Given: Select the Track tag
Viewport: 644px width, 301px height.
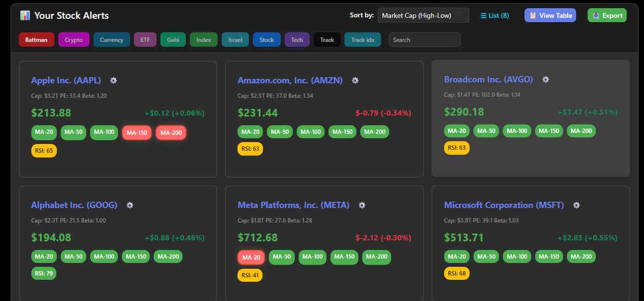Looking at the screenshot, I should tap(327, 40).
